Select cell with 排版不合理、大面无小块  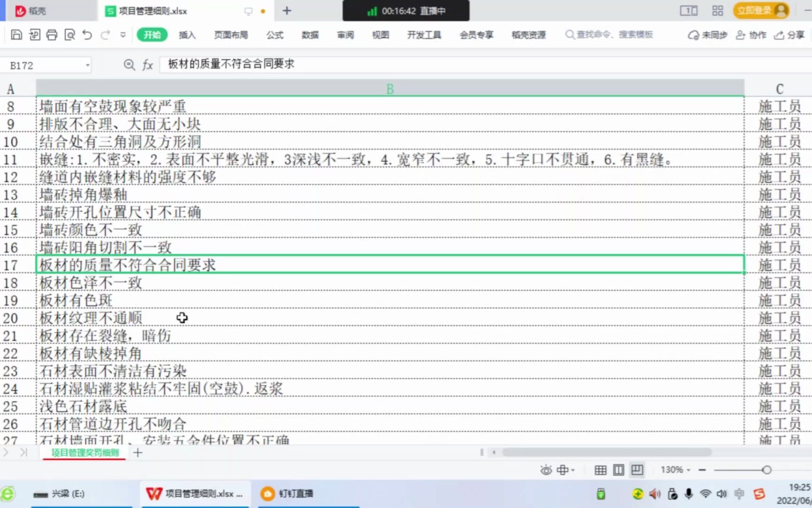390,124
